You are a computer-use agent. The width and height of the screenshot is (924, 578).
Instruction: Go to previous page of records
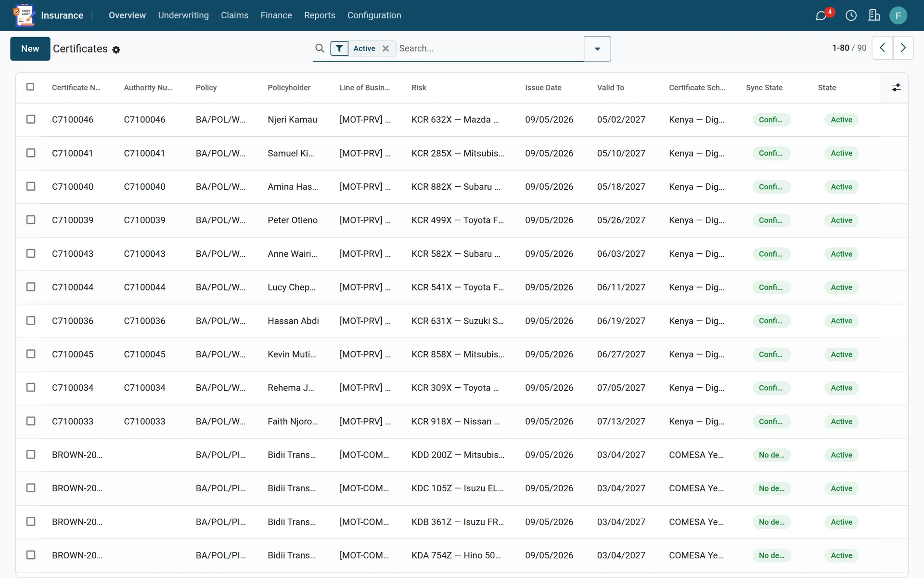[882, 48]
